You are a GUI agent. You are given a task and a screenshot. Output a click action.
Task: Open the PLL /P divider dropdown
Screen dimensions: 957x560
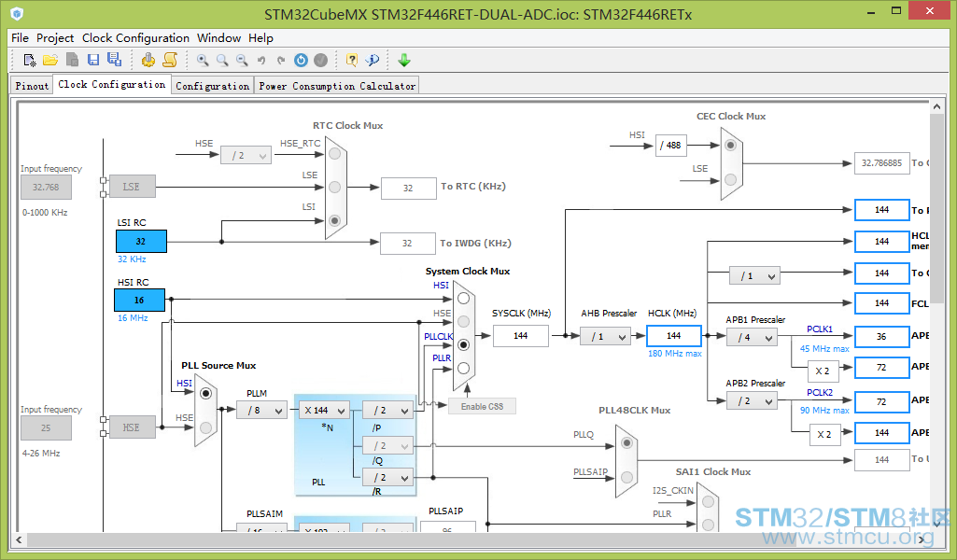(387, 411)
